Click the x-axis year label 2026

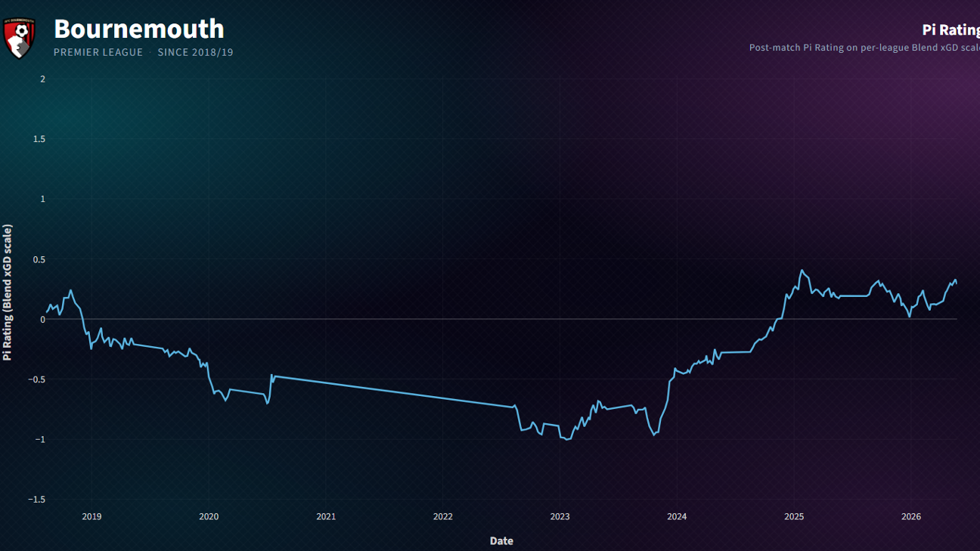click(911, 517)
